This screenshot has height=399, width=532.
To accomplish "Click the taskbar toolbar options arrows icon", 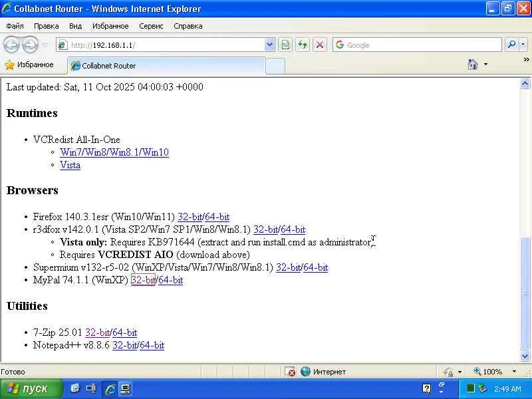I will (442, 388).
